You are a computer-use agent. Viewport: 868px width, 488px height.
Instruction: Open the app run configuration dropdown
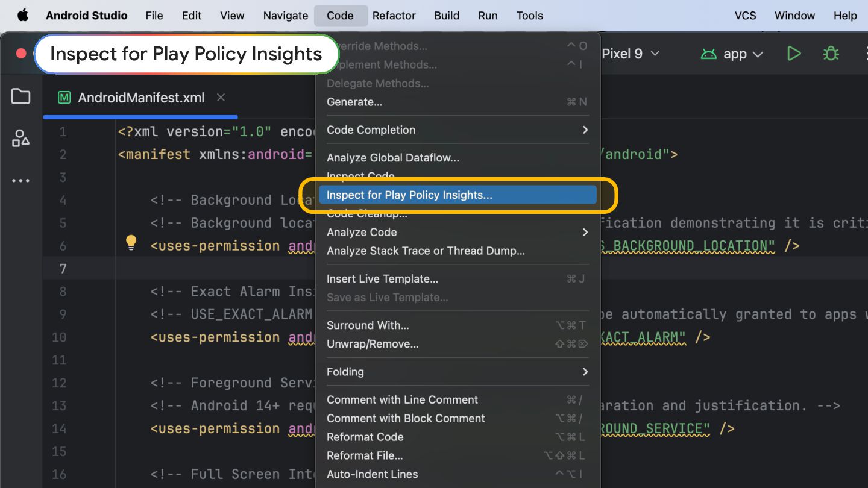coord(742,54)
